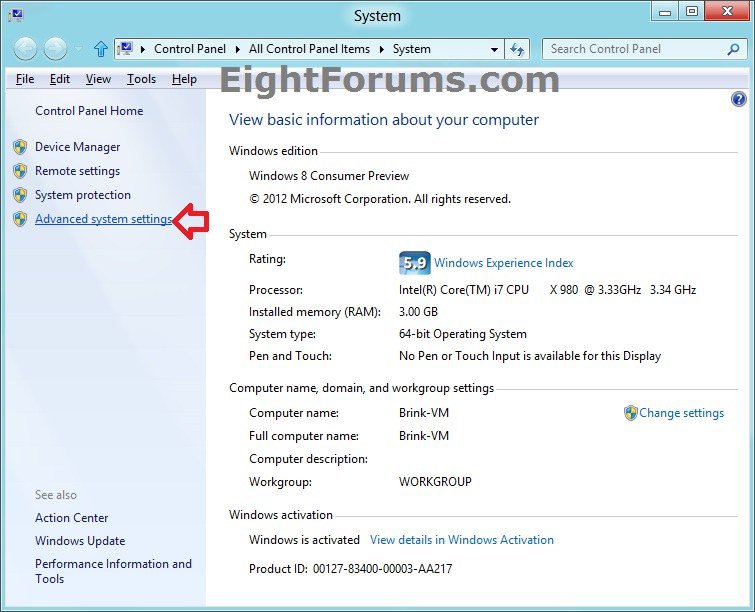Click the search magnifier icon
The width and height of the screenshot is (755, 612).
[x=733, y=48]
